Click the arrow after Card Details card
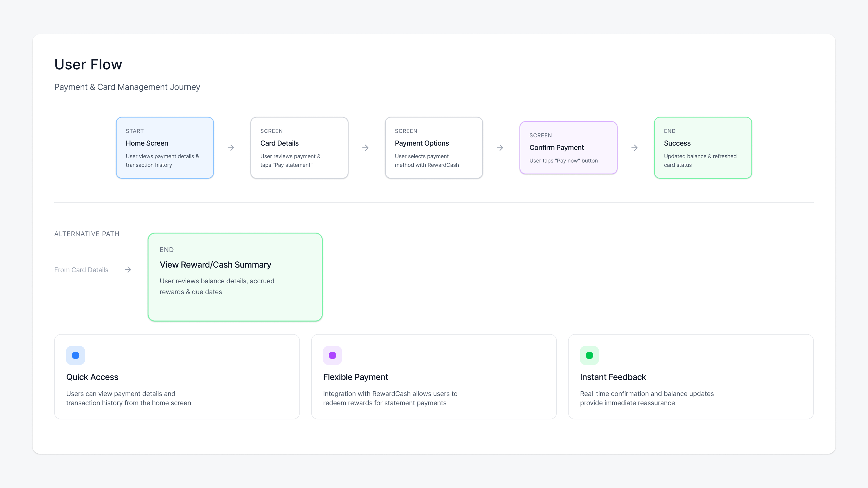The image size is (868, 488). [365, 148]
